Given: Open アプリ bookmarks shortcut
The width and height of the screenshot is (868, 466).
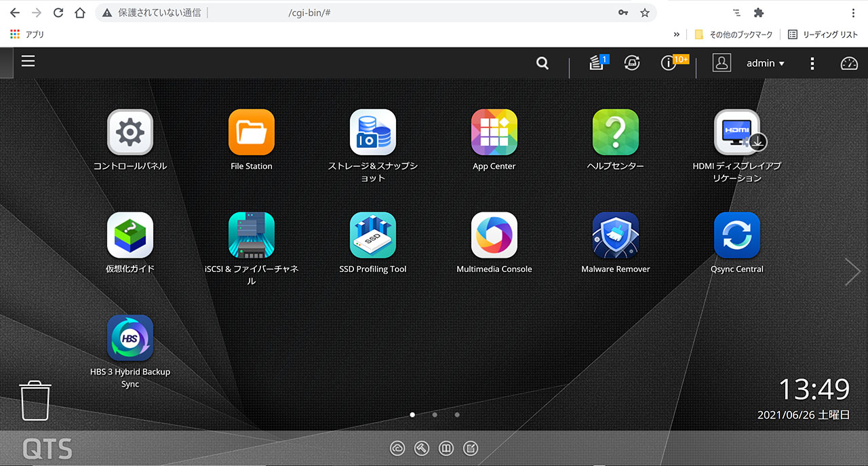Looking at the screenshot, I should (x=27, y=35).
